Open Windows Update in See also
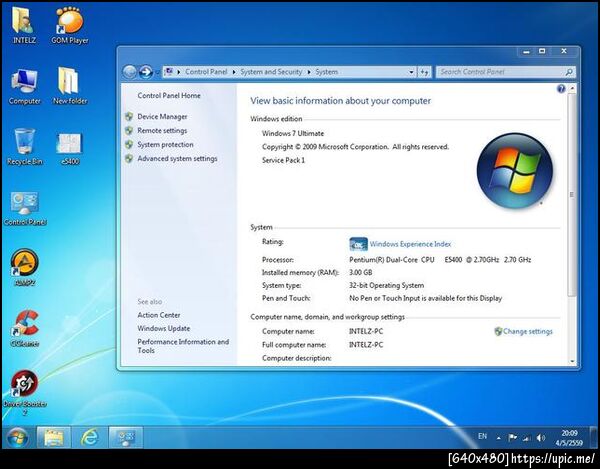 point(163,328)
